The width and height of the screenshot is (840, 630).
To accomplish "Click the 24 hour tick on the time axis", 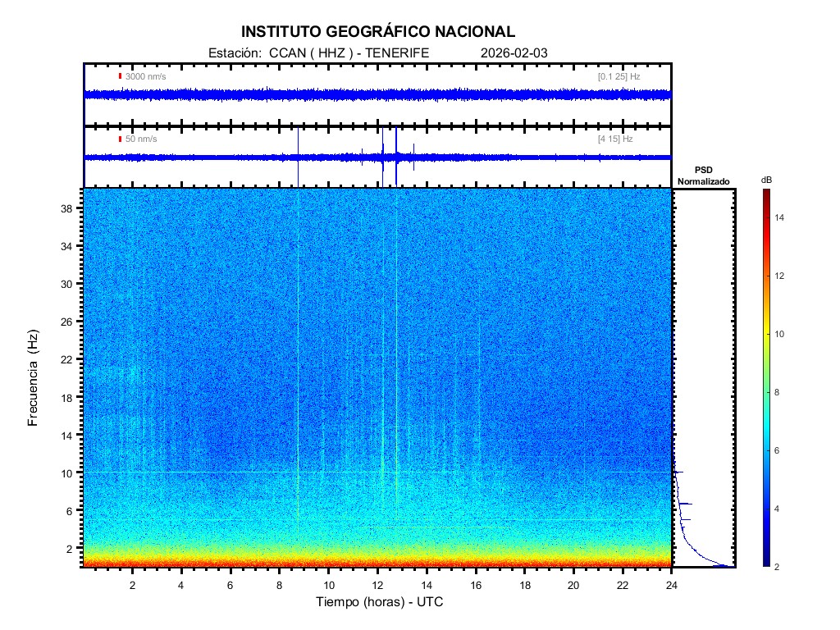I will coord(671,584).
